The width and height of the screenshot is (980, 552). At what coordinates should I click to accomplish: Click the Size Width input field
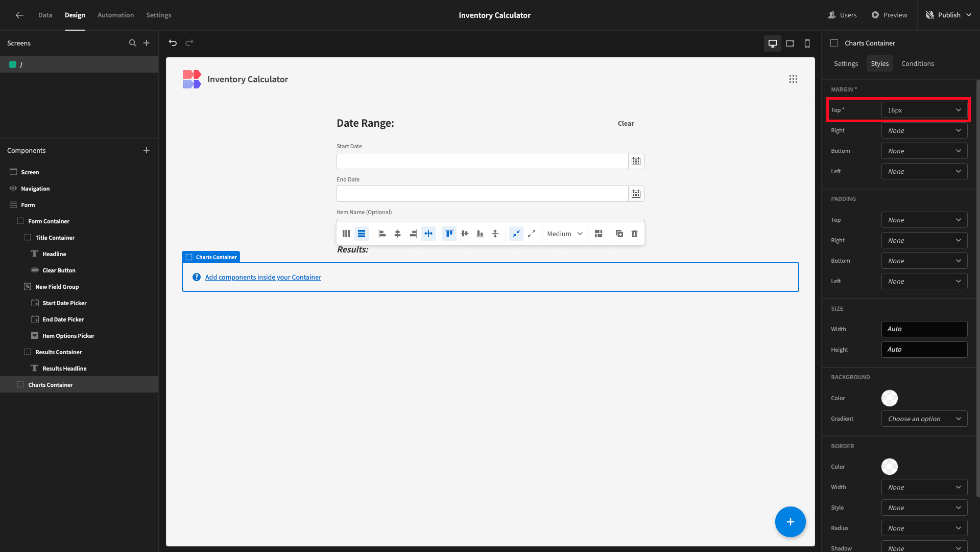point(924,329)
